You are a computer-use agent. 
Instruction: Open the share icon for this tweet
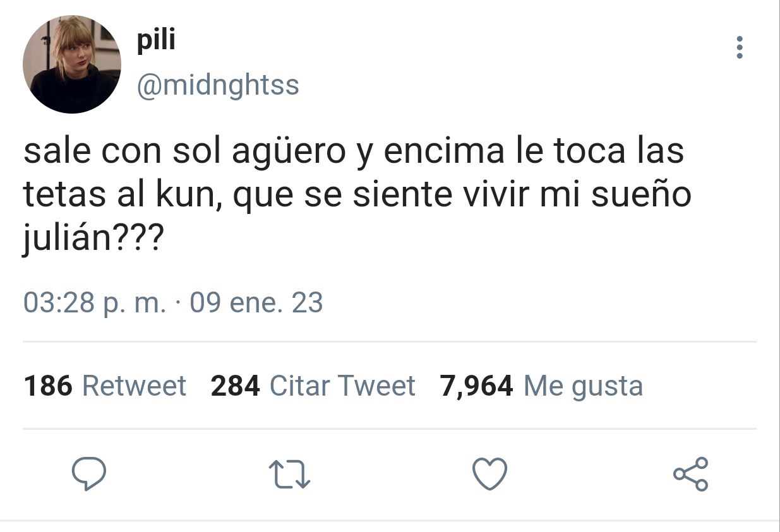click(x=691, y=474)
